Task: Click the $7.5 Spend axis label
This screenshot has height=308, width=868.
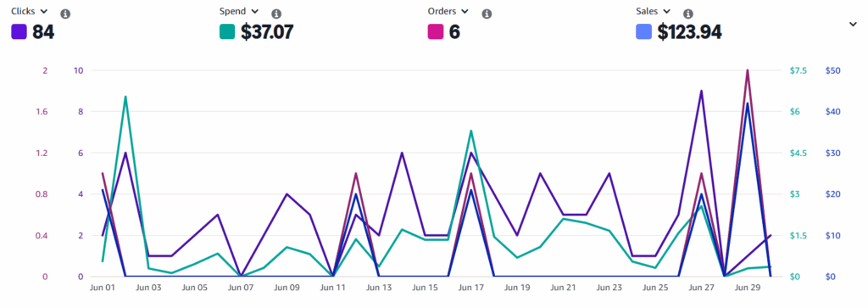Action: [798, 70]
